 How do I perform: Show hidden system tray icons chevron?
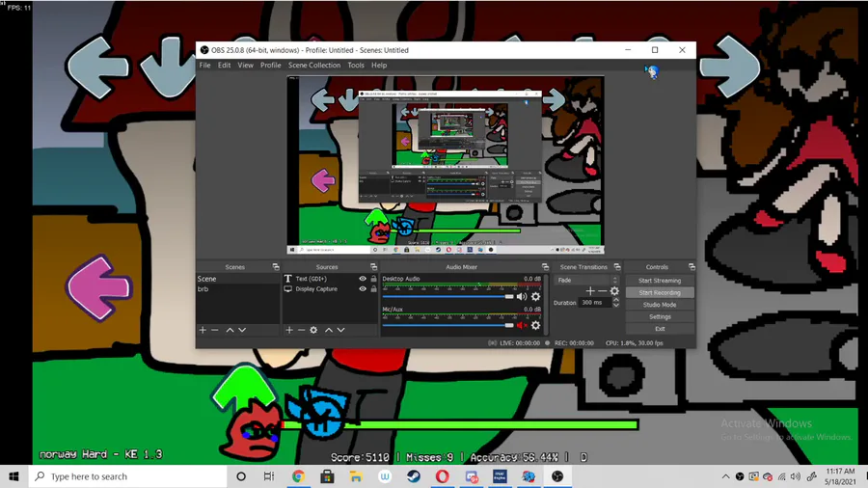point(725,476)
